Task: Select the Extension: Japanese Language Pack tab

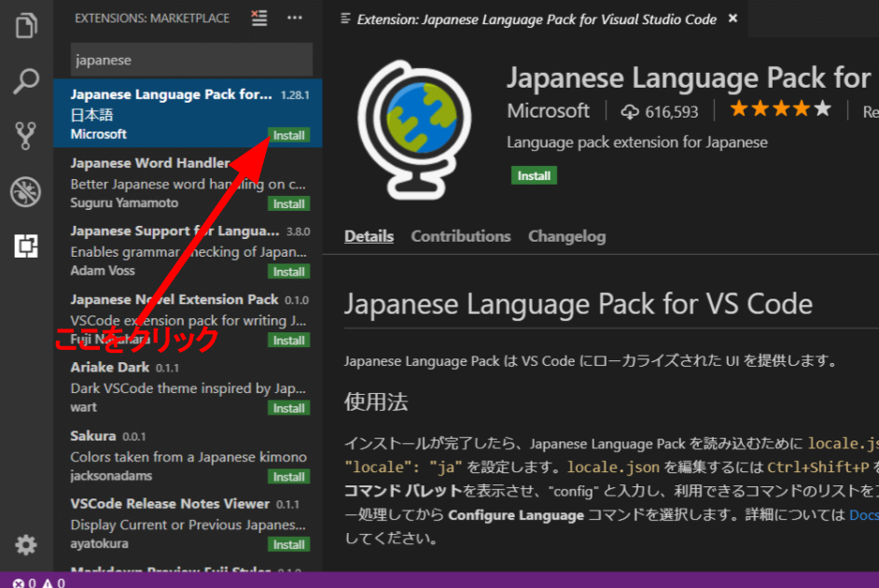Action: pyautogui.click(x=537, y=19)
